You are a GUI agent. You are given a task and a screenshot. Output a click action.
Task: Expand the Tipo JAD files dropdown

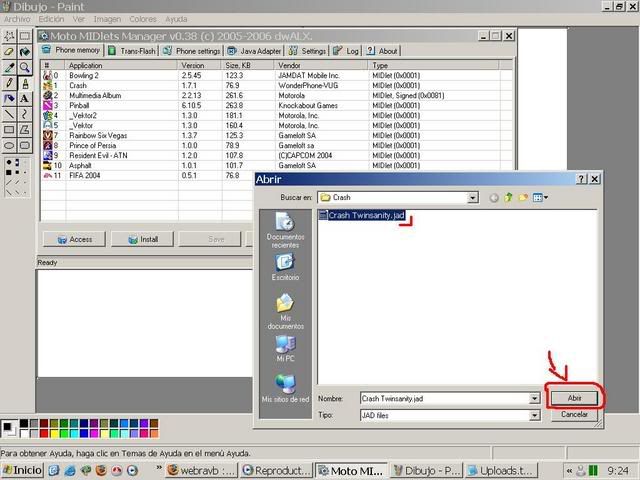(x=534, y=416)
